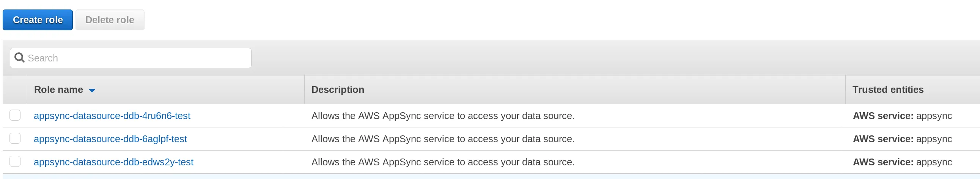Screen dimensions: 980x179
Task: Click the trusted entity of the edws2y role
Action: 902,162
